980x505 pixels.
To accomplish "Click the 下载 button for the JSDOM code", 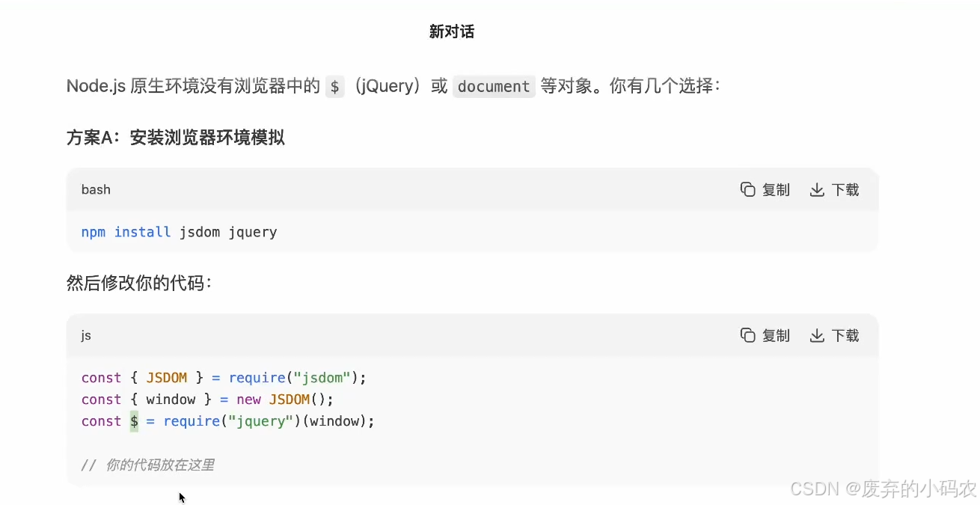I will coord(834,335).
